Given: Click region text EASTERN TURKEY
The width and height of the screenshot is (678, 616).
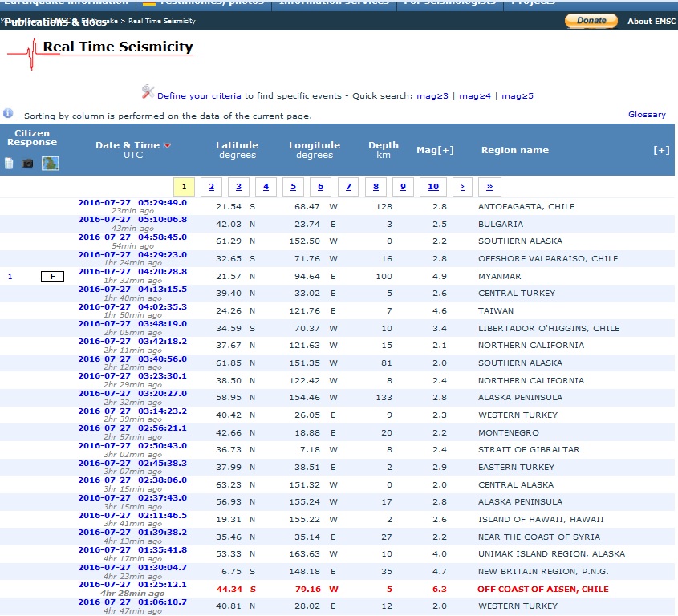Looking at the screenshot, I should 516,468.
